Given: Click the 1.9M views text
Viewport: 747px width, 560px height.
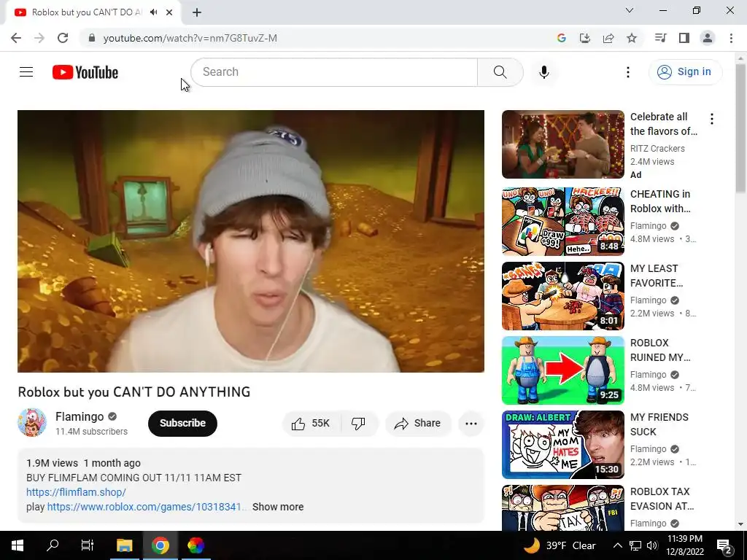Looking at the screenshot, I should click(52, 463).
